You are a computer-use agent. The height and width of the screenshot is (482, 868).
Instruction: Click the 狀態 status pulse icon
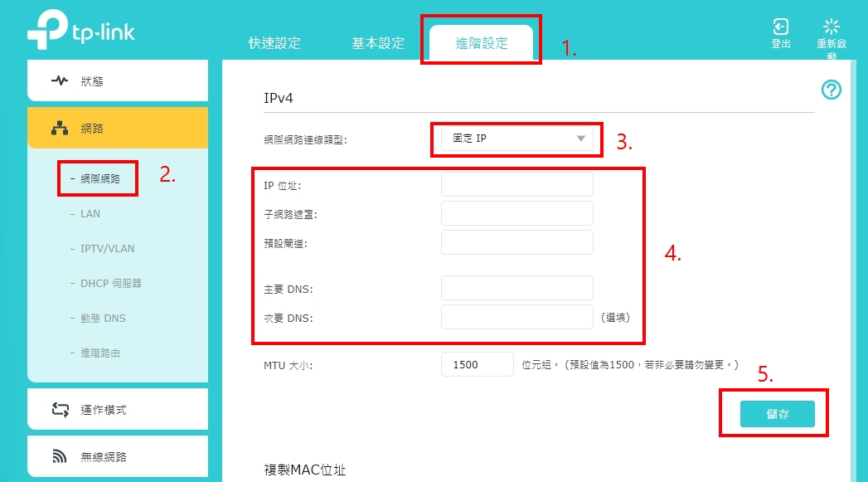coord(60,81)
